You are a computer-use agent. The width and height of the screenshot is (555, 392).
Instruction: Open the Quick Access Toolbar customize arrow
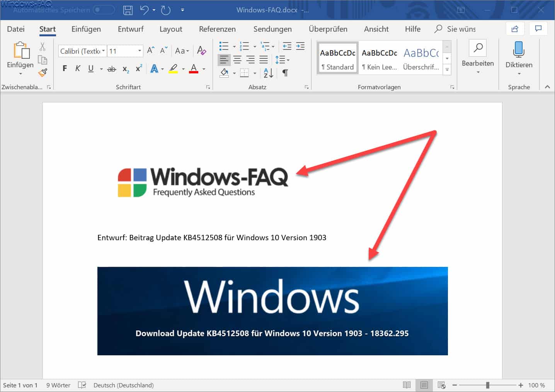[182, 10]
